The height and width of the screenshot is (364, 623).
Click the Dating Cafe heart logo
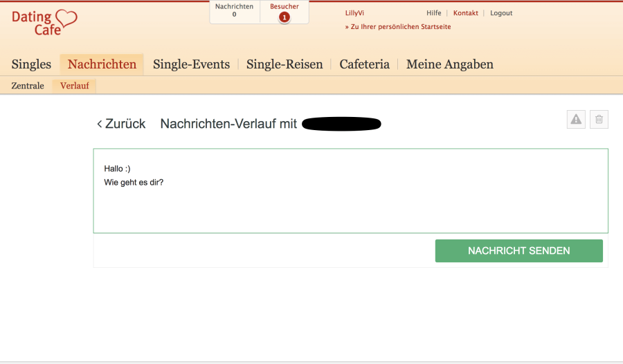(x=44, y=23)
